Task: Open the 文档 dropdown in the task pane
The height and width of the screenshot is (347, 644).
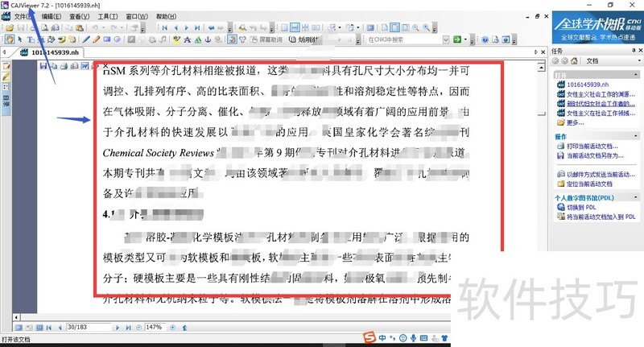Action: pyautogui.click(x=638, y=60)
